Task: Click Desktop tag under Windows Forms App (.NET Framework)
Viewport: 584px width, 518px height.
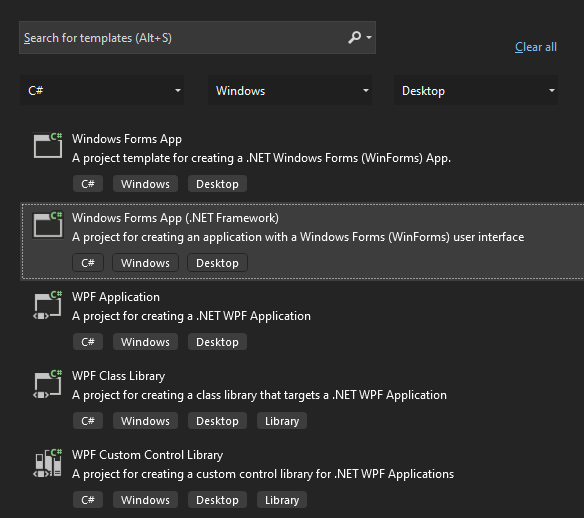Action: [217, 263]
